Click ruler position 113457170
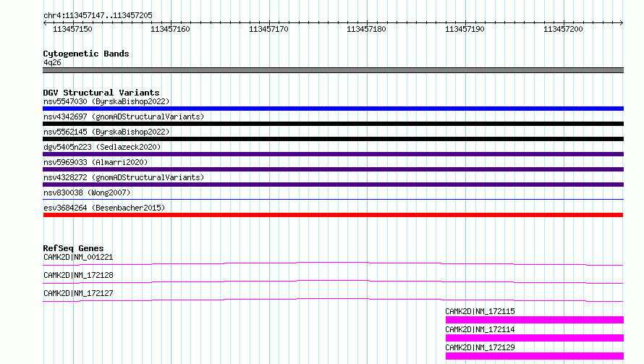 tap(268, 29)
